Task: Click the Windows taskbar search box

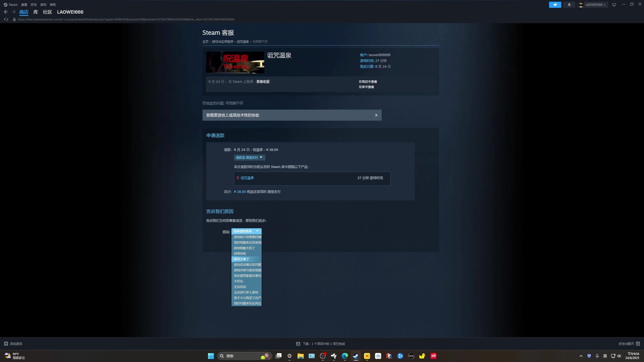Action: tap(245, 356)
